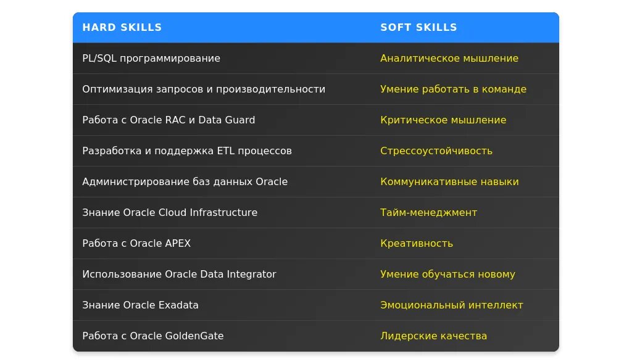
Task: Click the Тайм-менеджмент entry
Action: coord(428,212)
